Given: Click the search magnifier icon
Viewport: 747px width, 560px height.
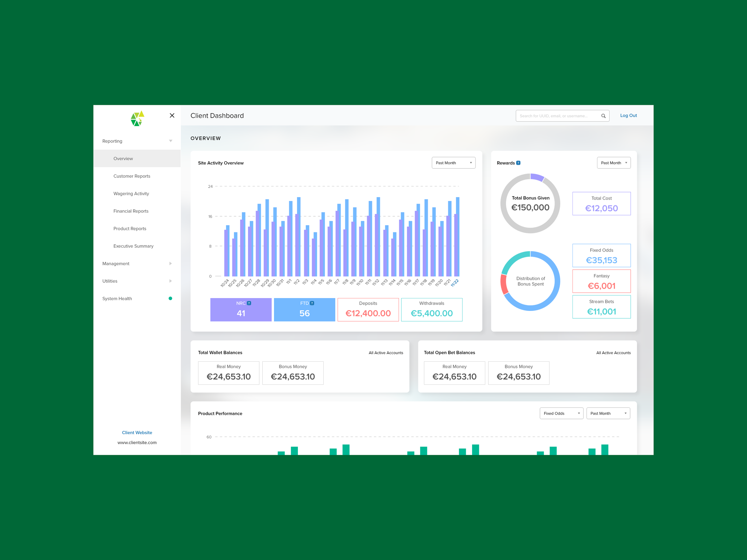Looking at the screenshot, I should click(604, 116).
